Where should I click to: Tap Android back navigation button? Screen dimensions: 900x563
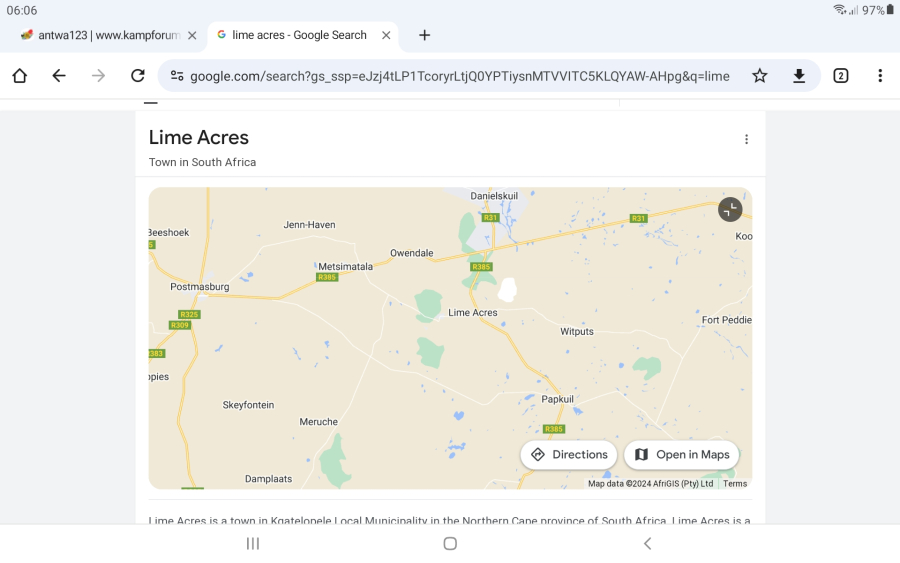click(x=647, y=543)
